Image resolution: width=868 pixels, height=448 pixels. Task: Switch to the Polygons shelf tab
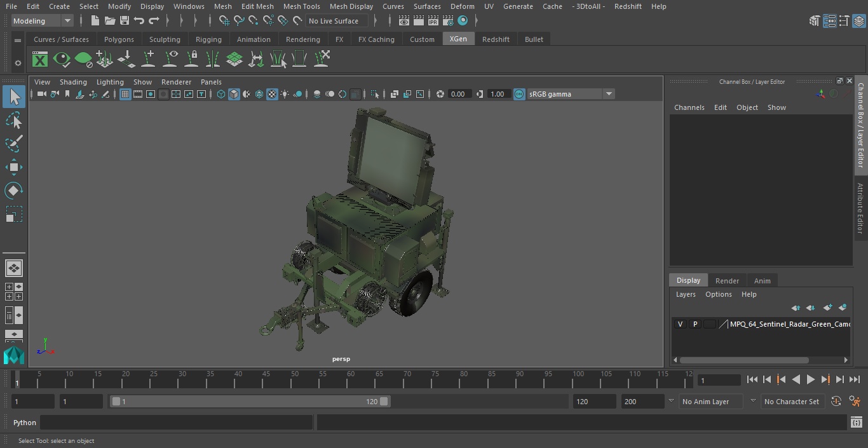point(119,39)
